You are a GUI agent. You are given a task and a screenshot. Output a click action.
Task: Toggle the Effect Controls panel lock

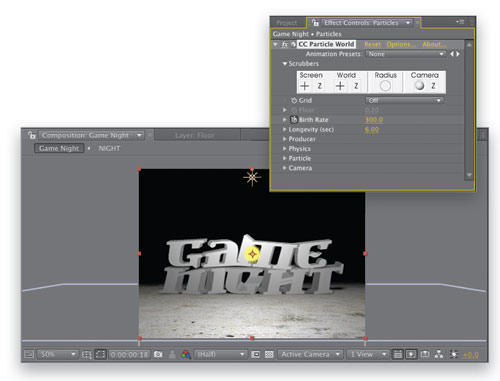point(315,23)
